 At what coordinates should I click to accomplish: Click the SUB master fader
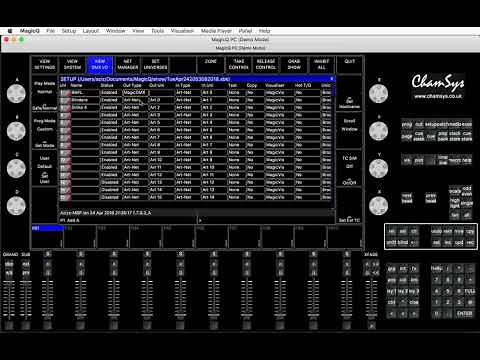pos(26,299)
